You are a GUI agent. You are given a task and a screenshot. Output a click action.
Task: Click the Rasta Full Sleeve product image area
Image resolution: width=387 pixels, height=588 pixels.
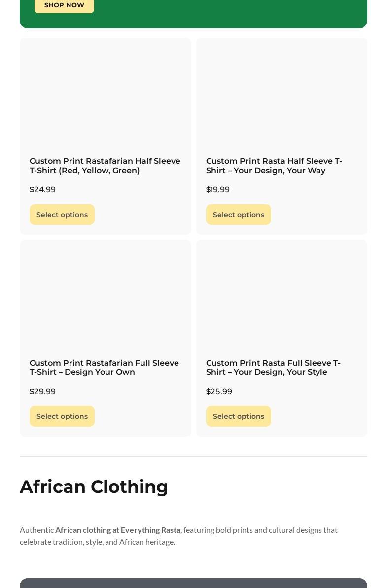pos(281,296)
